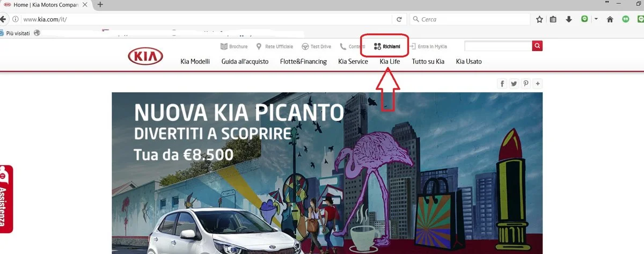Click the round green quote extension icon
Viewport: 644px width, 254px height.
tap(625, 19)
